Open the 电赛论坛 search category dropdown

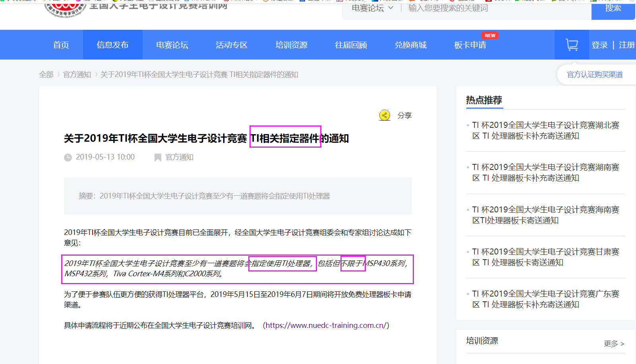pyautogui.click(x=372, y=8)
